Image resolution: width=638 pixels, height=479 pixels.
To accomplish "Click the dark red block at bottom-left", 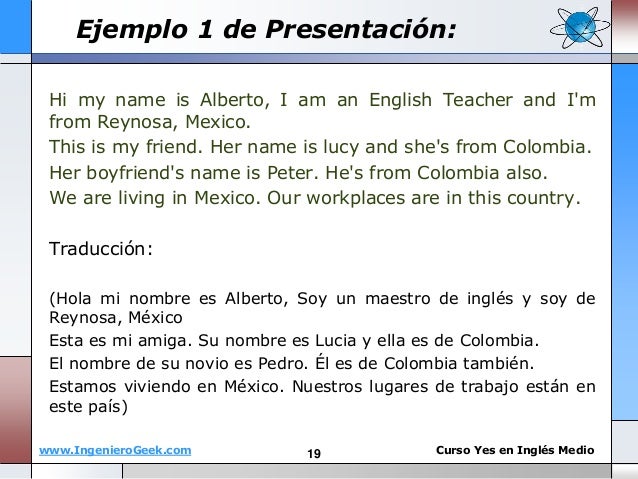I will coord(15,410).
